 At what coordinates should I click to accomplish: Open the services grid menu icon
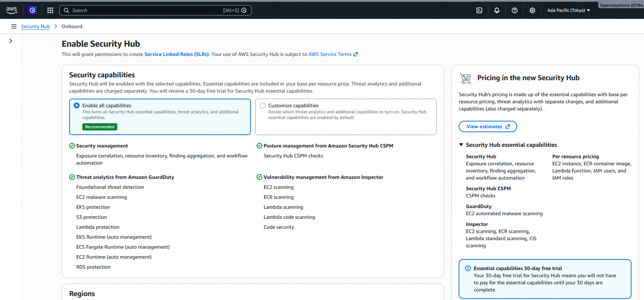pos(50,10)
